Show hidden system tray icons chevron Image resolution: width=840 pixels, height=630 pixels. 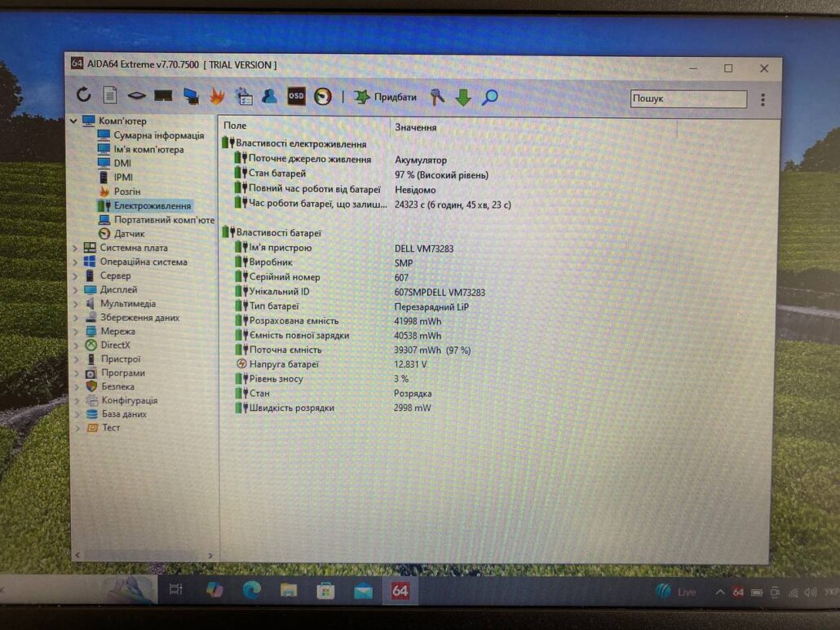(x=720, y=592)
